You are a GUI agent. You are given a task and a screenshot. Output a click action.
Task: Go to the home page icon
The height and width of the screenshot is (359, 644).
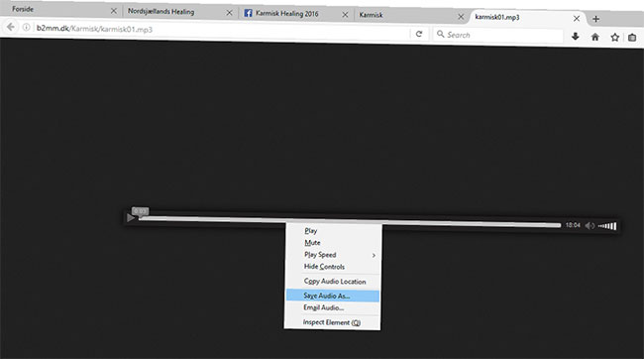[x=595, y=37]
